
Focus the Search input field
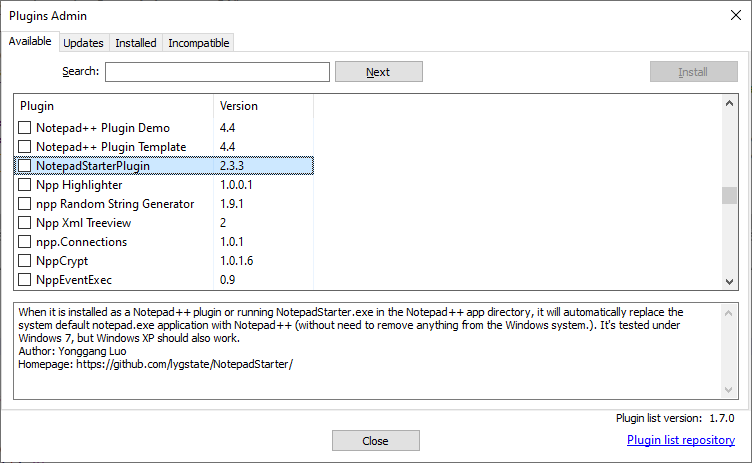217,72
